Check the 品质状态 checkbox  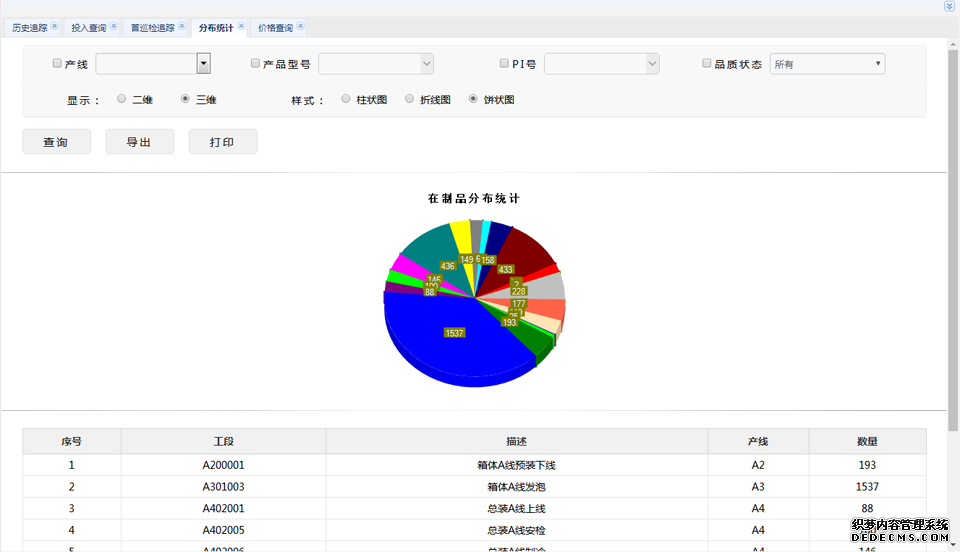707,64
